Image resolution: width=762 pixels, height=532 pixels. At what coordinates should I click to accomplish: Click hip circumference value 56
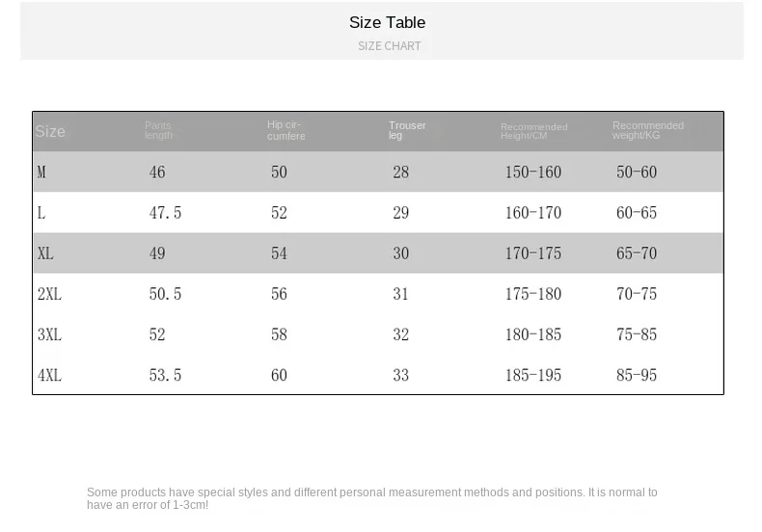click(x=279, y=294)
